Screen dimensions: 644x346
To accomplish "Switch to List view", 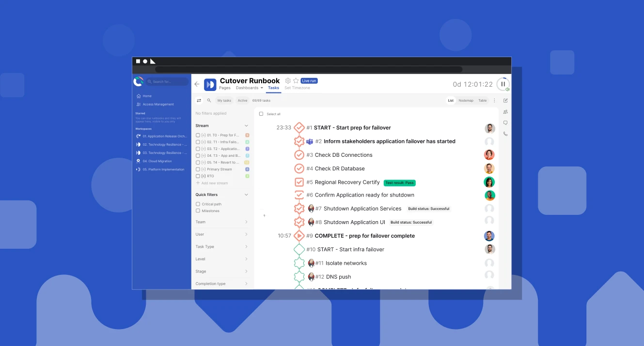I will pos(451,101).
